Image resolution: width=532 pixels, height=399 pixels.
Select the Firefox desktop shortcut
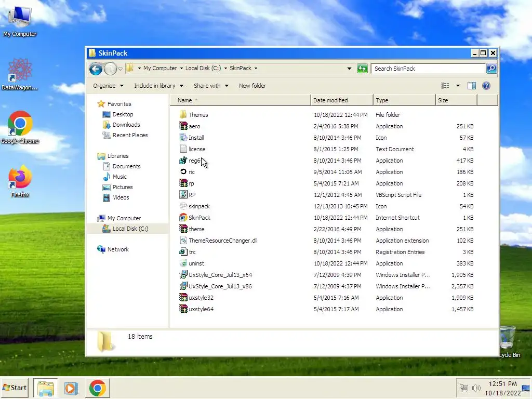point(20,181)
